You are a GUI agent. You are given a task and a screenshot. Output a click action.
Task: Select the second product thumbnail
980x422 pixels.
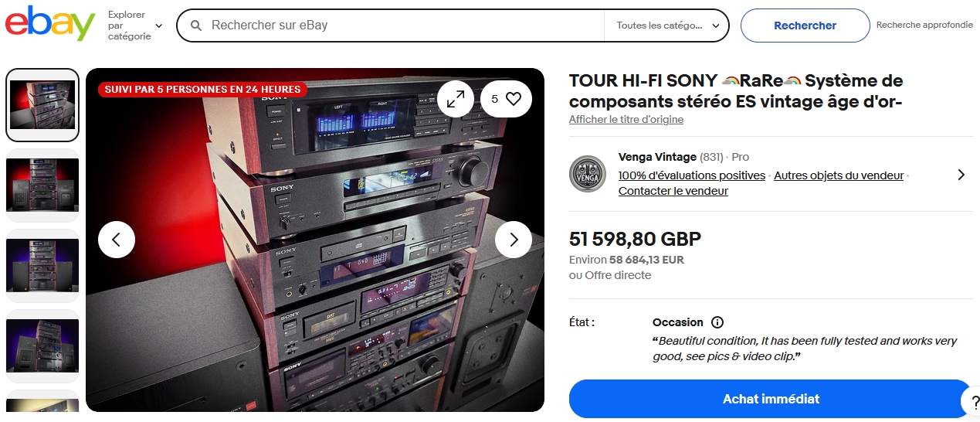click(x=42, y=185)
